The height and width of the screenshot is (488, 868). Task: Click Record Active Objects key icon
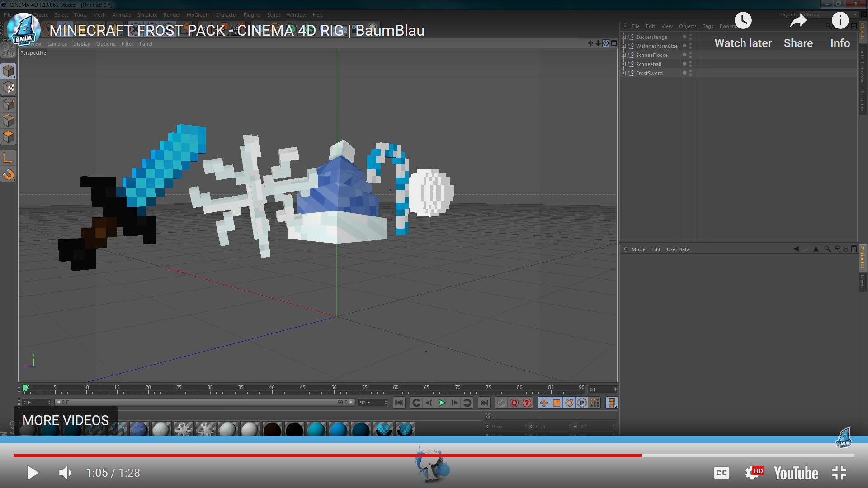point(501,403)
